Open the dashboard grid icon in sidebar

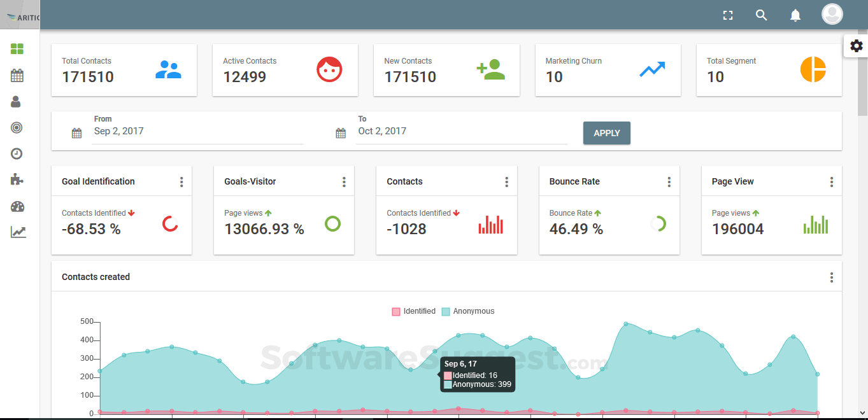(x=17, y=49)
